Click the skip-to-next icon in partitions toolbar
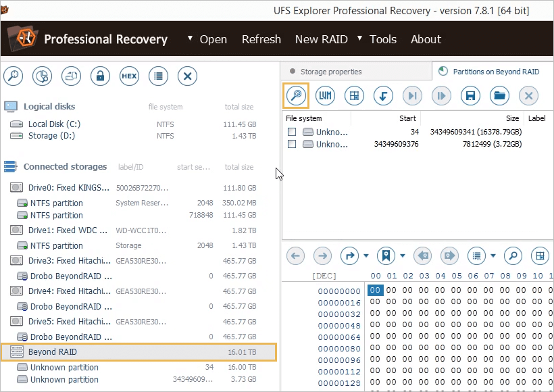Viewport: 554px width, 392px height. pos(412,95)
